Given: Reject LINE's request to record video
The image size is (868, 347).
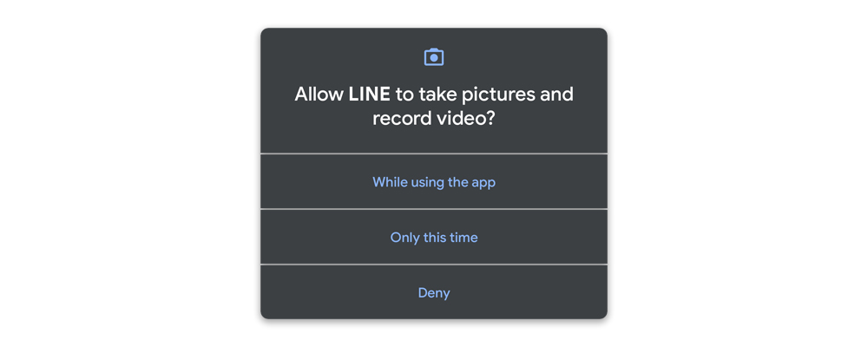Looking at the screenshot, I should click(x=434, y=292).
